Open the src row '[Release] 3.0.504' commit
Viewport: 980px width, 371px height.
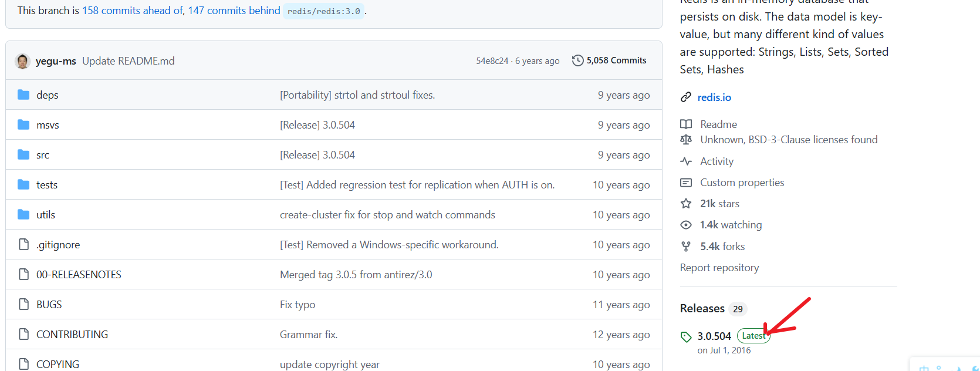[317, 155]
